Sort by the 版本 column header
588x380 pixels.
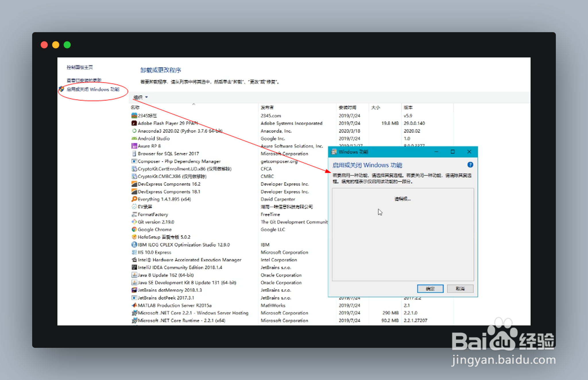pos(408,107)
